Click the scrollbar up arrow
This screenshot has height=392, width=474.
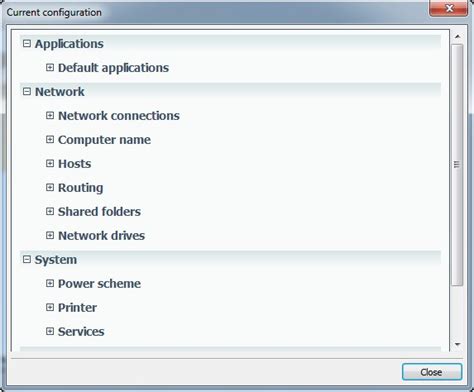click(x=458, y=36)
